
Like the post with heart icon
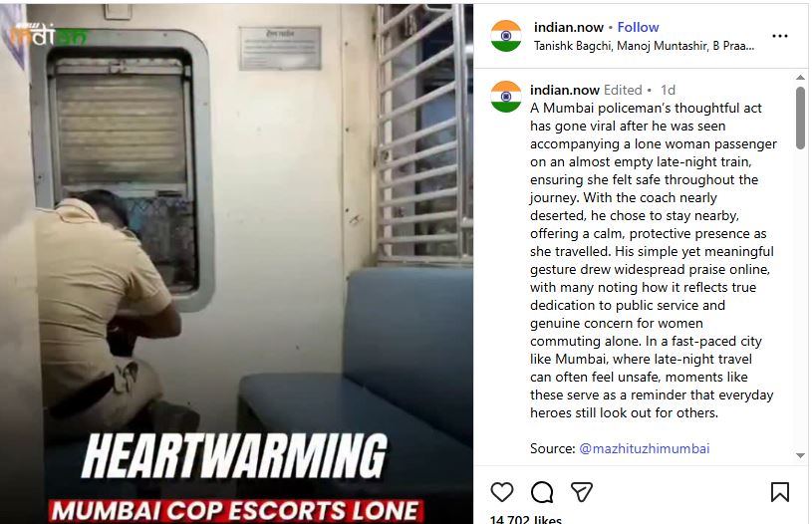click(x=502, y=492)
